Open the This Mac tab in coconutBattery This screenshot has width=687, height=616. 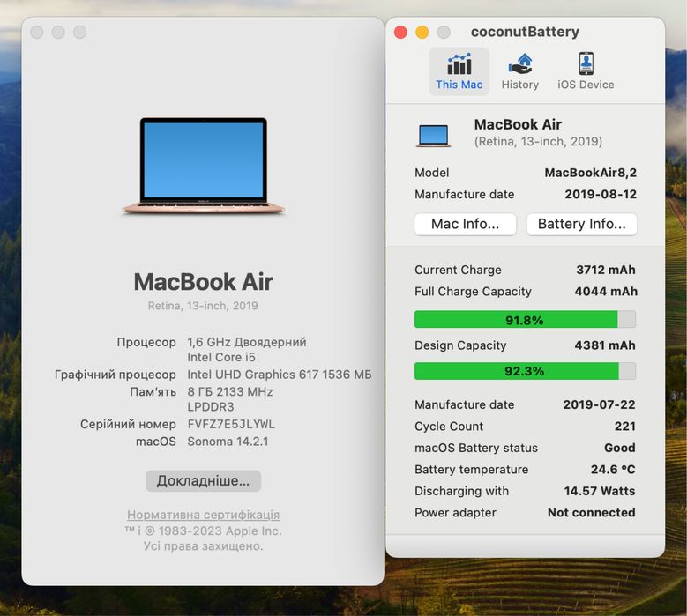[x=459, y=71]
